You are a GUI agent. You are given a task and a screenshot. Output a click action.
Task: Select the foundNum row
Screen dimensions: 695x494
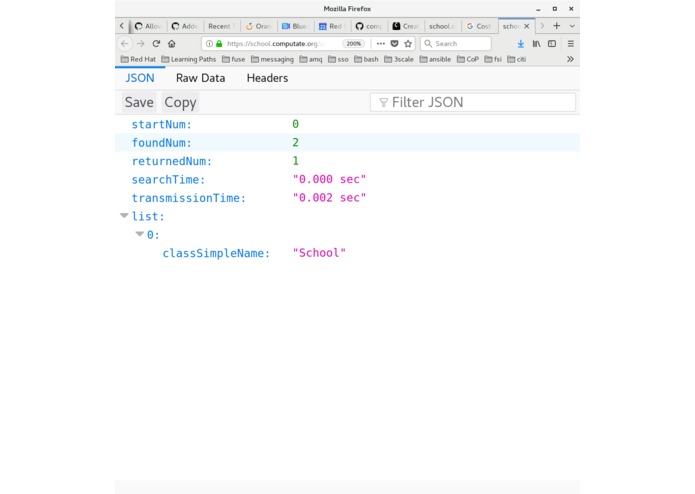click(348, 143)
